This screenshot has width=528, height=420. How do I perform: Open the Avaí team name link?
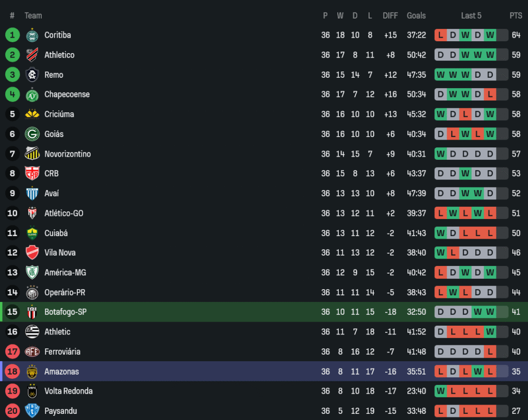tap(52, 193)
